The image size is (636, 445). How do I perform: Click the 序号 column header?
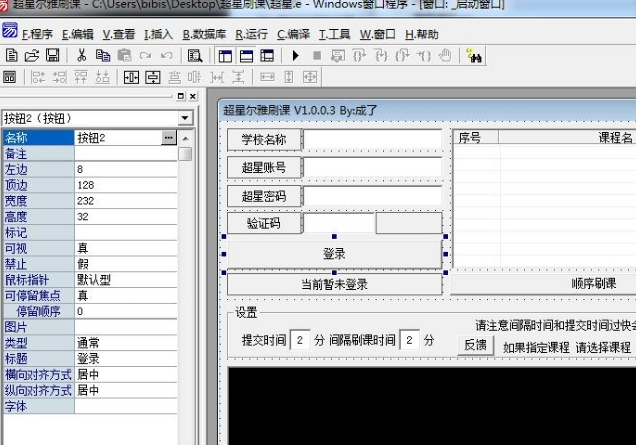click(475, 138)
